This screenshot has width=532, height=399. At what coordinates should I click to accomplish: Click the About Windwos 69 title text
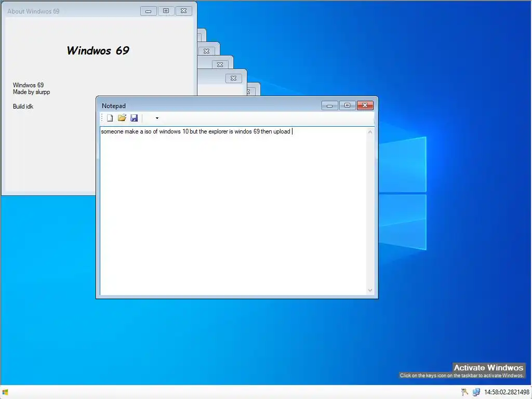[x=33, y=11]
